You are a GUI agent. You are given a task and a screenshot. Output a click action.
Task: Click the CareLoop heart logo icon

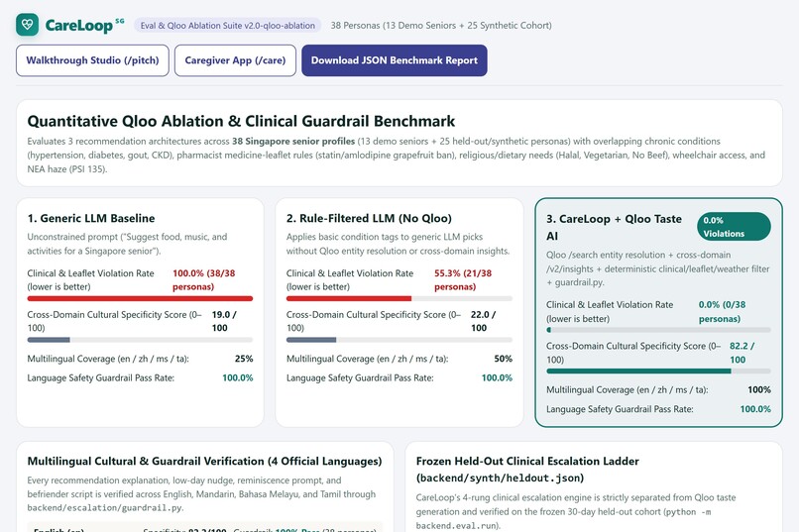pyautogui.click(x=27, y=25)
